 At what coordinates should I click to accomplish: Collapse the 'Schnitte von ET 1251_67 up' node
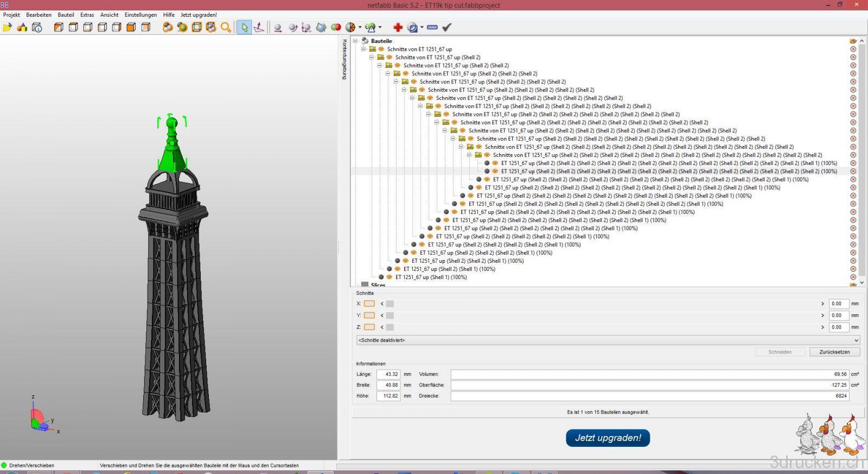[363, 49]
